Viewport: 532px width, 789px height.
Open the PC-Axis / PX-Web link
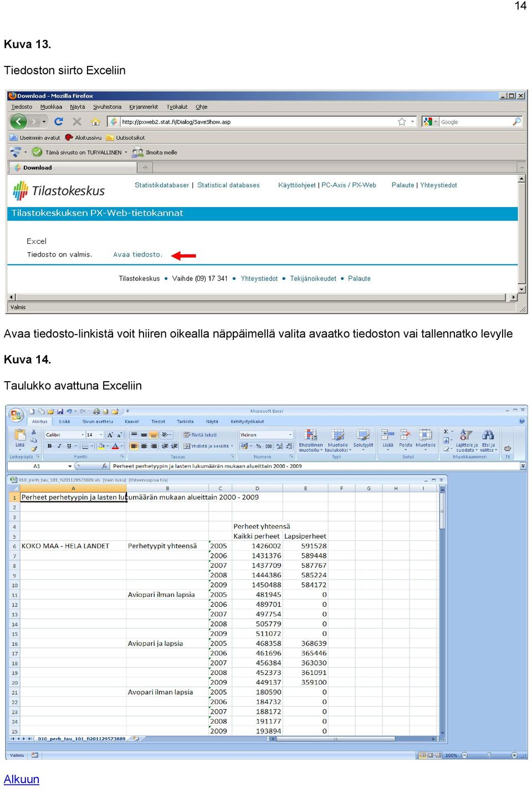tap(349, 185)
